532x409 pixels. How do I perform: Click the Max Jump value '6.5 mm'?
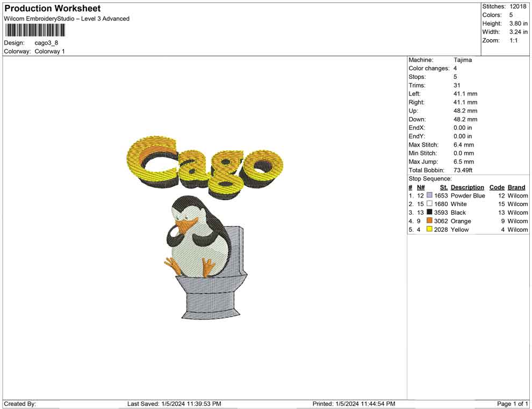463,162
